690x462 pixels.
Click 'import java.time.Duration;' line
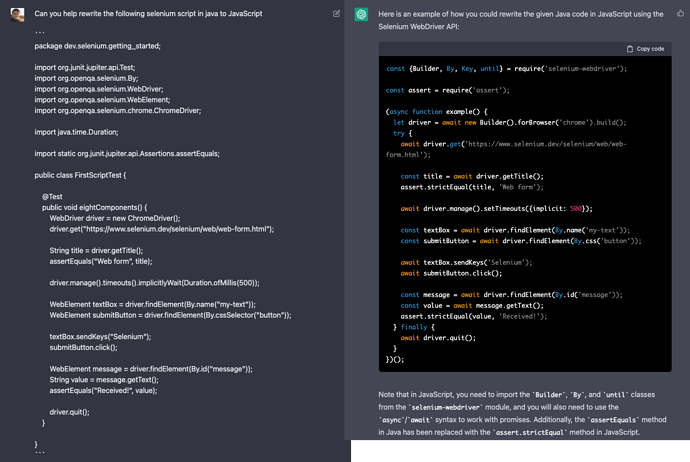click(x=77, y=132)
